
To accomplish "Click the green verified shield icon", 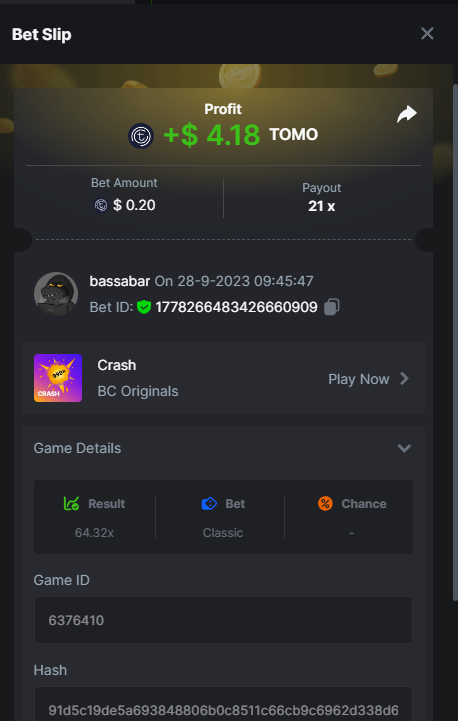I will coord(144,307).
